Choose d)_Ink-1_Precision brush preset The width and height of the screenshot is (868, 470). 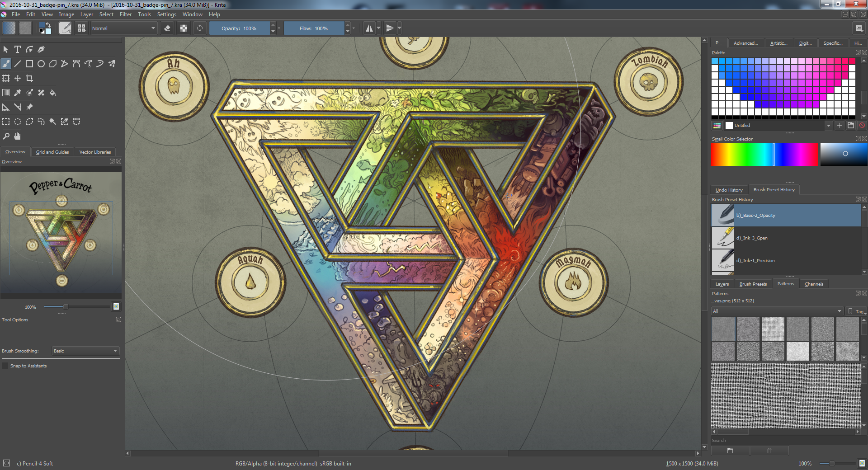coord(786,260)
